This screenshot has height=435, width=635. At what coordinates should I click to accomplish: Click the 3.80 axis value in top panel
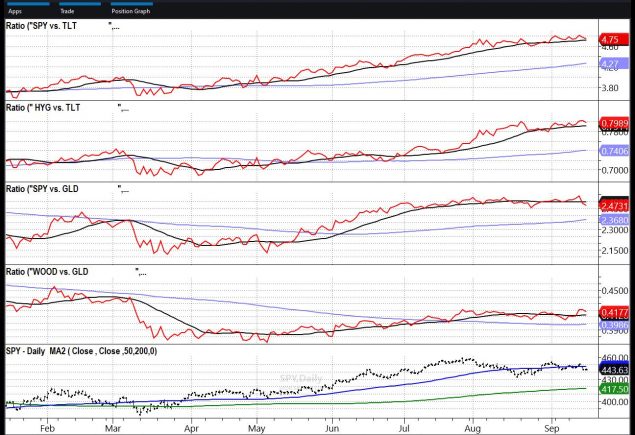[x=610, y=88]
